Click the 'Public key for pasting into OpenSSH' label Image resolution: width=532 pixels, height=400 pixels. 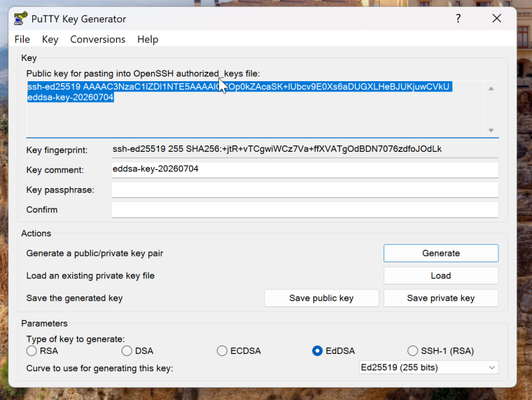pos(143,74)
